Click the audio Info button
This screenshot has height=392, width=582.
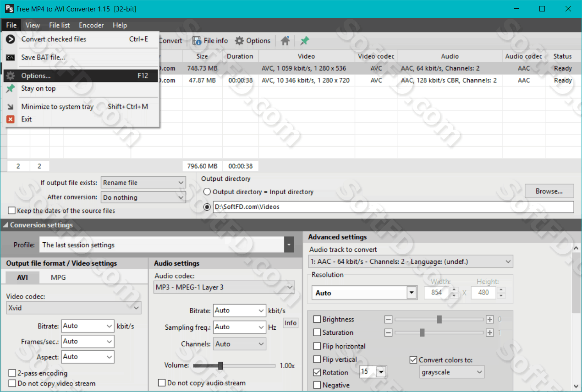291,323
